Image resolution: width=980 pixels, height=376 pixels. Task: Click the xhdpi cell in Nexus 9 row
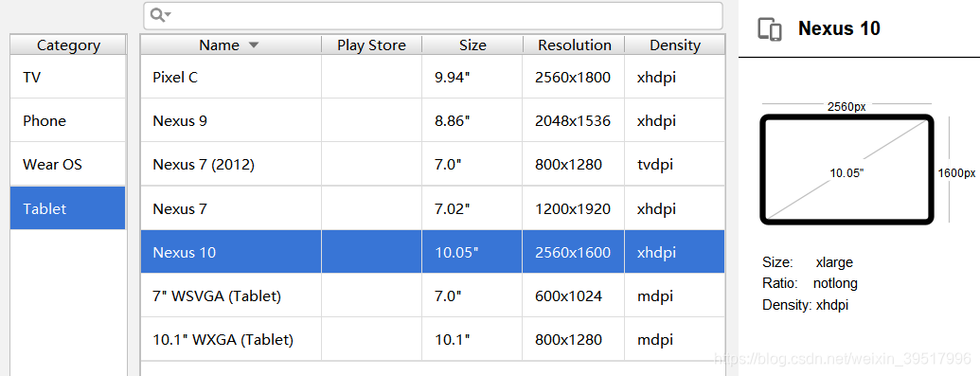pos(675,120)
